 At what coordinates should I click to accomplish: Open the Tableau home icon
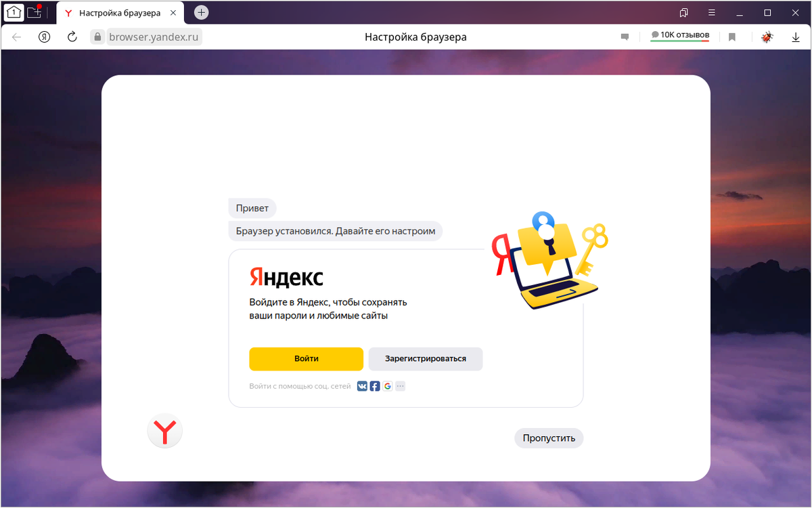click(x=14, y=12)
